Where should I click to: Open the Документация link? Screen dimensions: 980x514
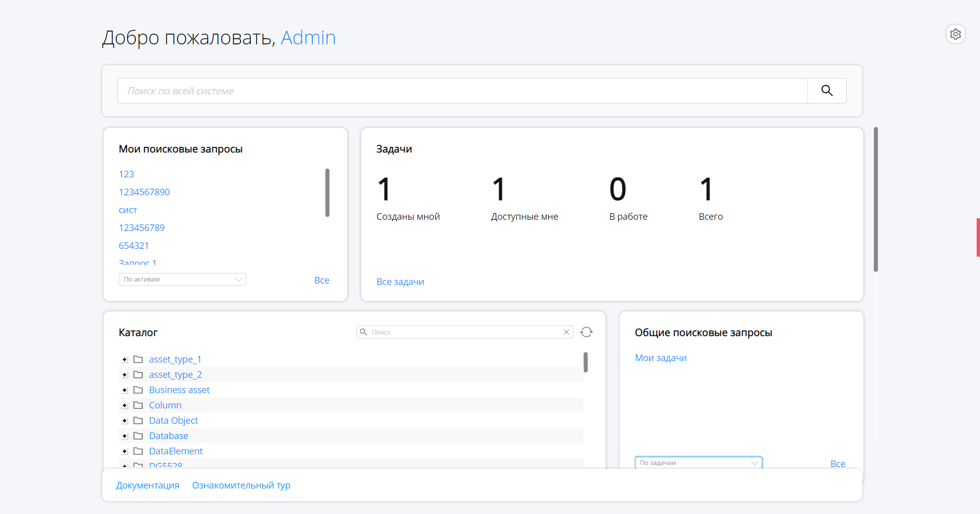(x=148, y=485)
